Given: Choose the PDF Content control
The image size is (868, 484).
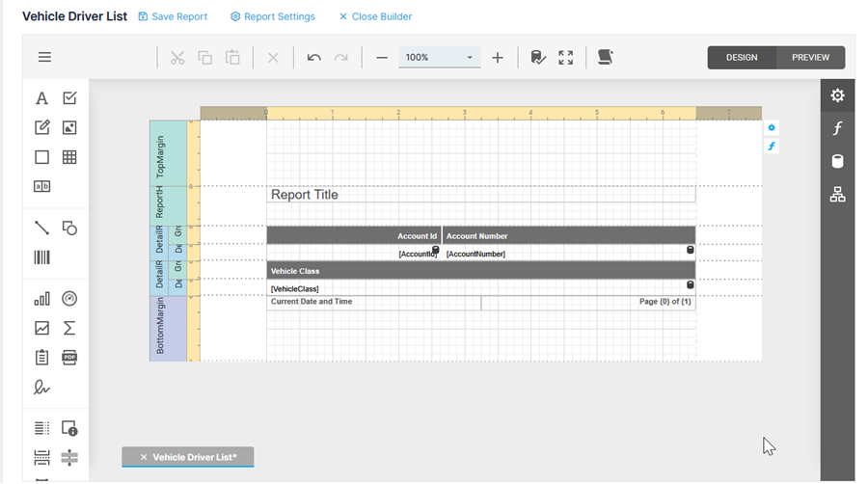Looking at the screenshot, I should pyautogui.click(x=69, y=358).
